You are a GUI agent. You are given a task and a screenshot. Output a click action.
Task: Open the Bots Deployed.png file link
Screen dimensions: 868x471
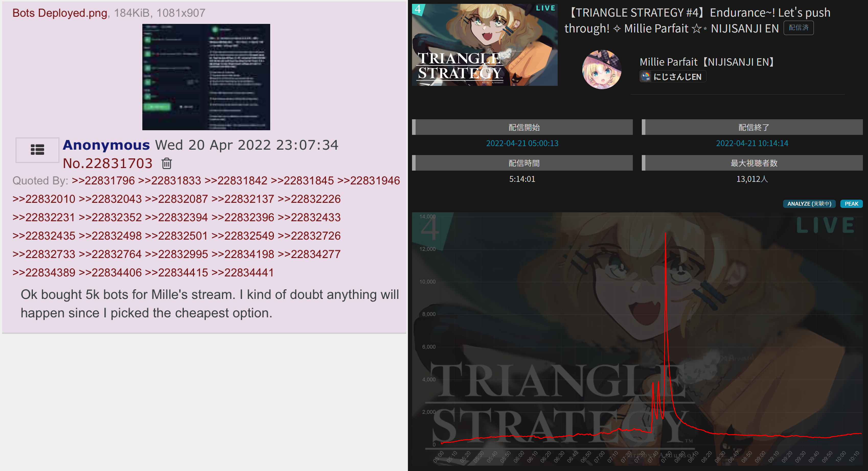pyautogui.click(x=60, y=13)
